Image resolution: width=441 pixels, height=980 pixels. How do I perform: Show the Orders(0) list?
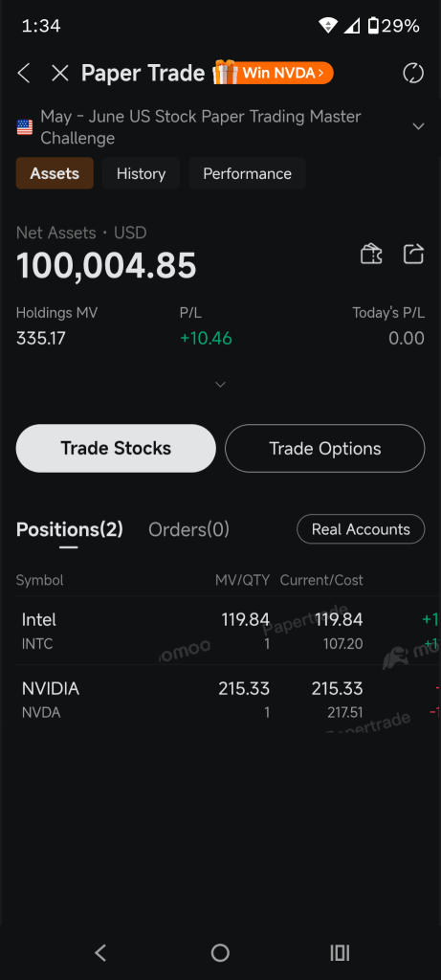point(188,530)
